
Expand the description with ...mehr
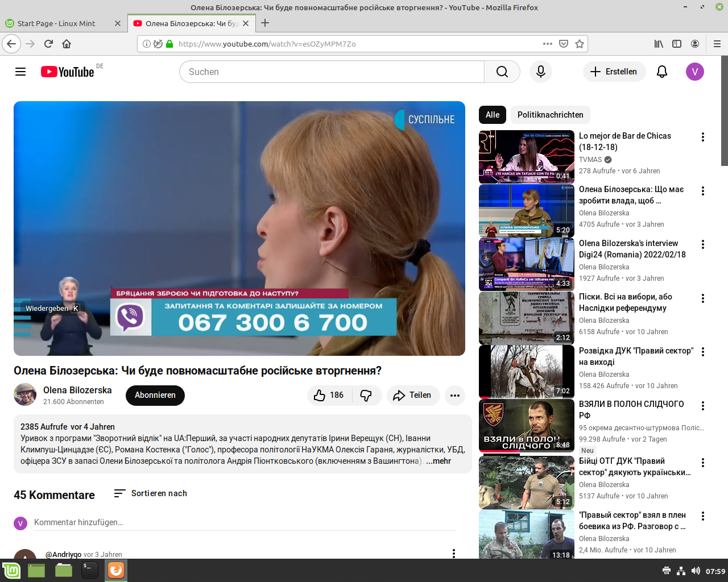click(x=439, y=461)
